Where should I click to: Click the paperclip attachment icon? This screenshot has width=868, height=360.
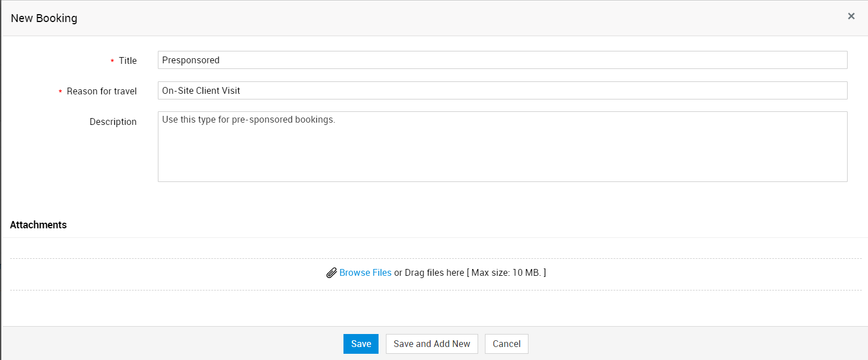[x=332, y=273]
